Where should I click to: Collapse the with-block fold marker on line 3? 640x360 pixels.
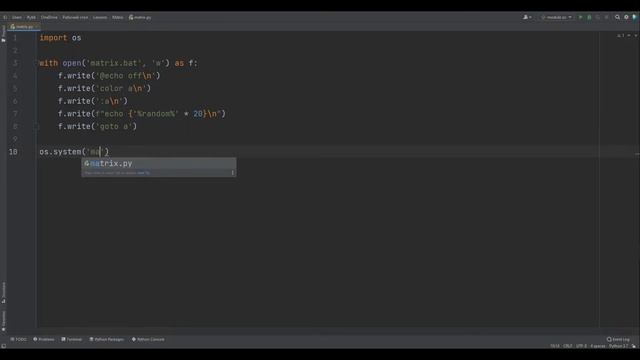pos(36,63)
